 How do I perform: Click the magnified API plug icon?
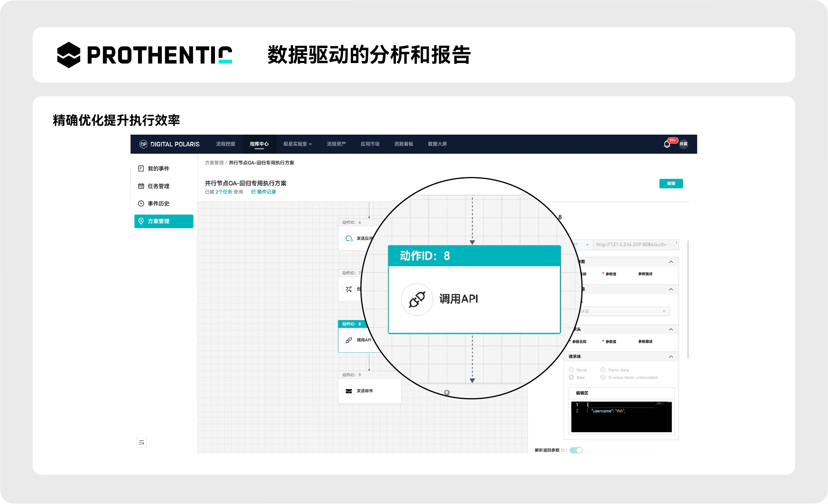click(x=417, y=299)
